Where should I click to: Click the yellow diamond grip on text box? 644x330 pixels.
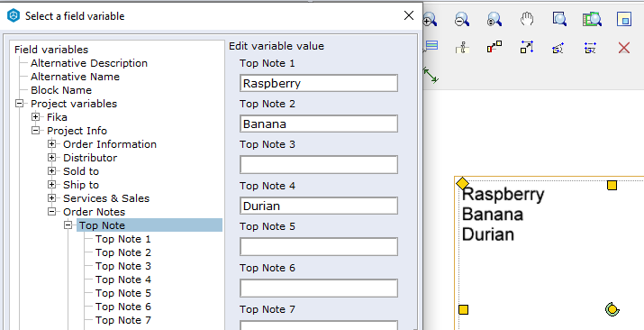coord(463,183)
